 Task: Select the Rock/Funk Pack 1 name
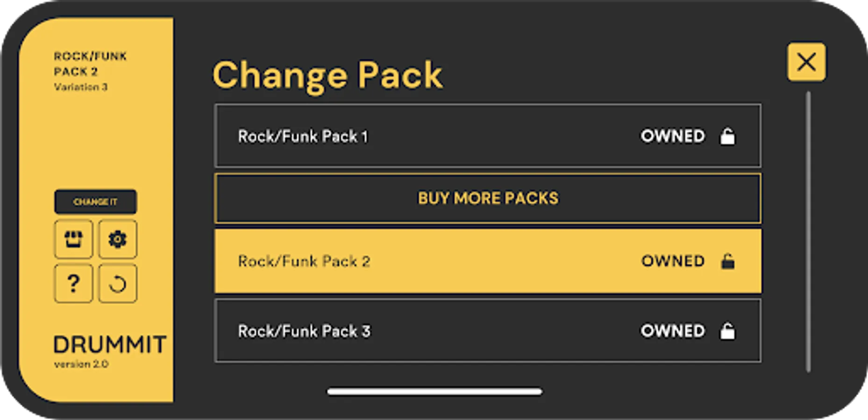(303, 137)
